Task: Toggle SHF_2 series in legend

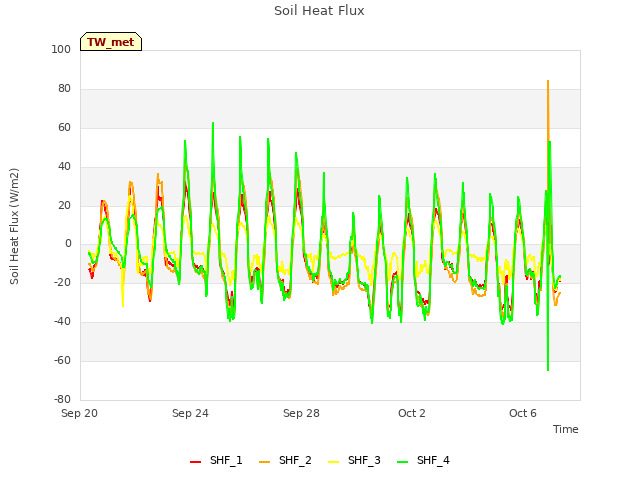Action: [x=285, y=460]
